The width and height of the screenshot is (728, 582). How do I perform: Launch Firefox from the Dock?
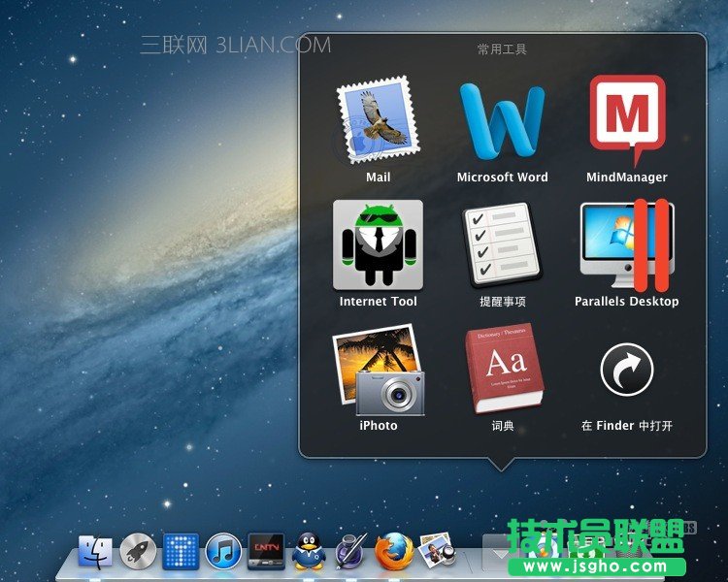[x=394, y=552]
